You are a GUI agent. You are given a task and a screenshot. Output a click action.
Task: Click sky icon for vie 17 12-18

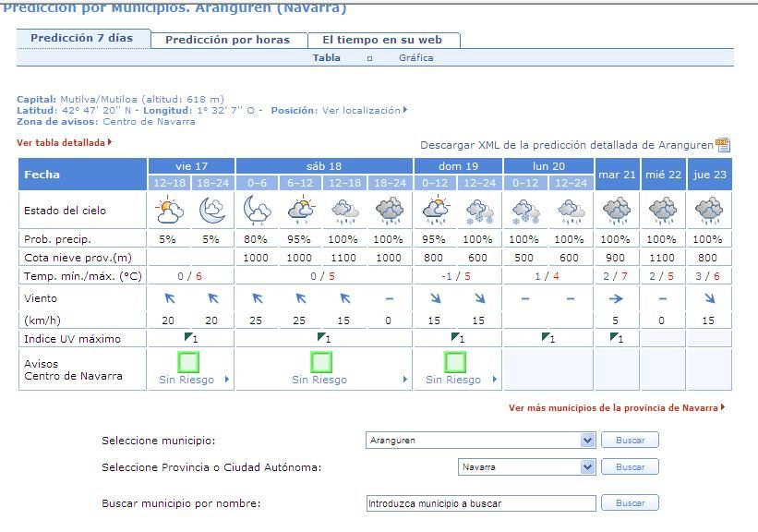tap(169, 210)
